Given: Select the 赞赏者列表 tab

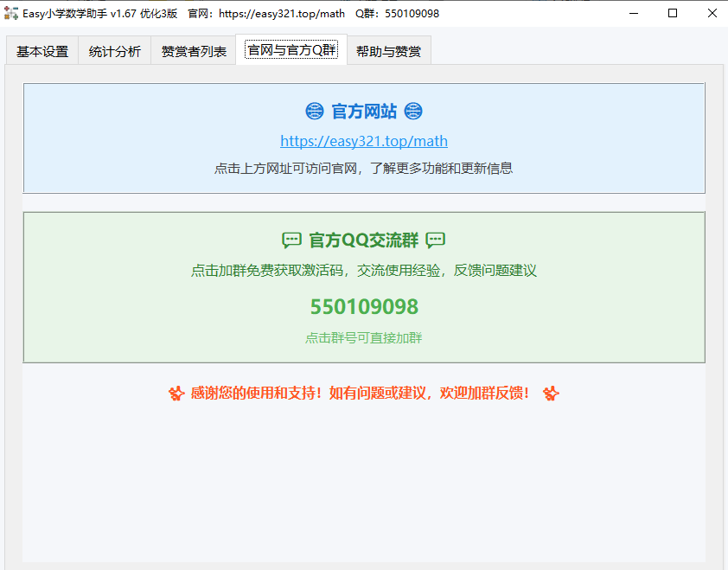Looking at the screenshot, I should tap(194, 51).
